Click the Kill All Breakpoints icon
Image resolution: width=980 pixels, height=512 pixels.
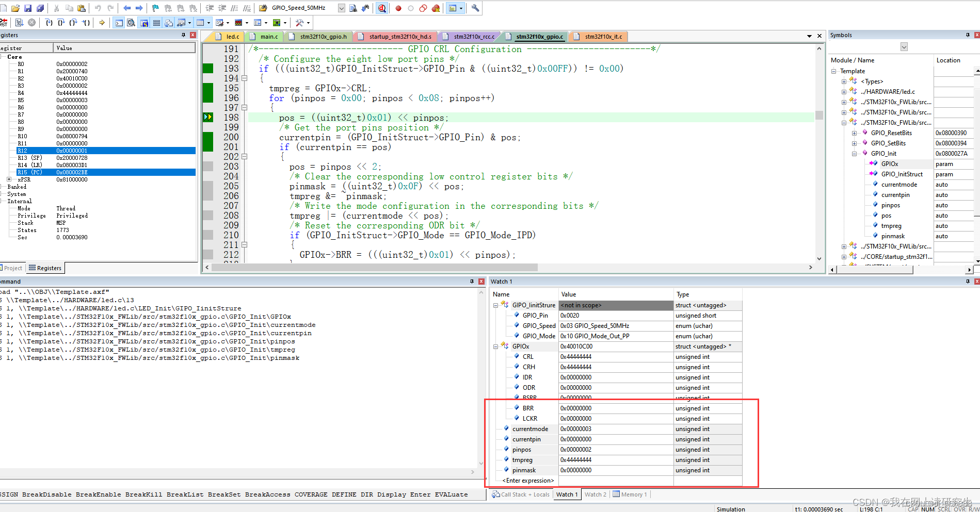pyautogui.click(x=436, y=8)
